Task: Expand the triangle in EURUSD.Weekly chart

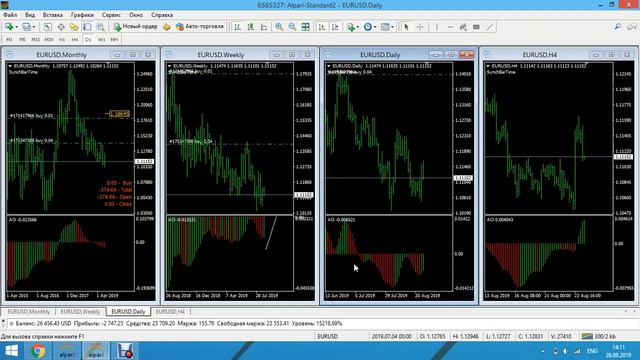Action: click(x=169, y=66)
